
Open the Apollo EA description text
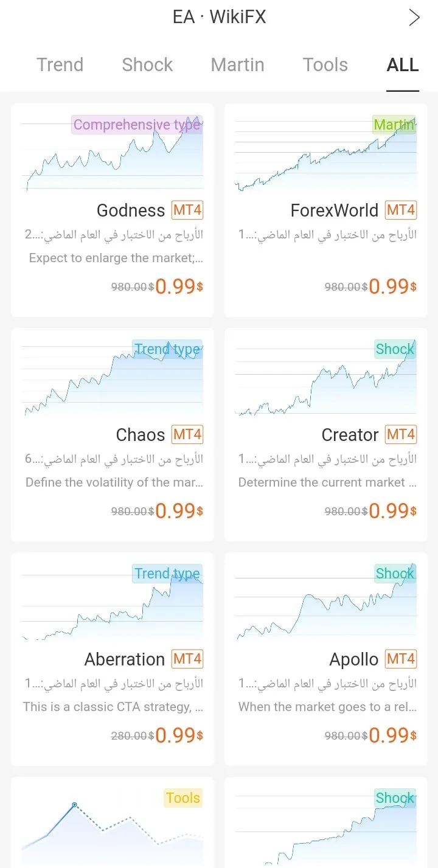coord(327,707)
